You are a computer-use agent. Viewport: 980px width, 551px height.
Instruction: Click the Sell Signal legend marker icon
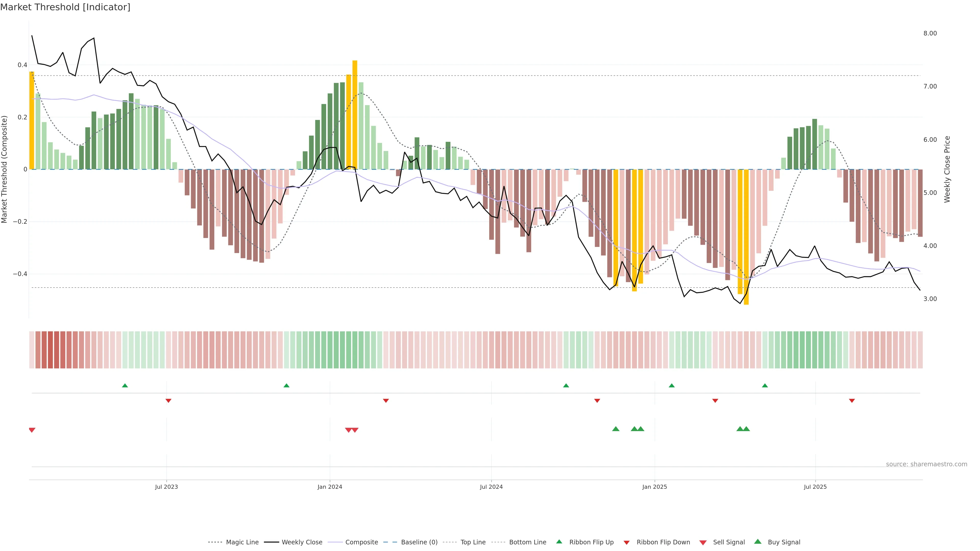coord(703,543)
